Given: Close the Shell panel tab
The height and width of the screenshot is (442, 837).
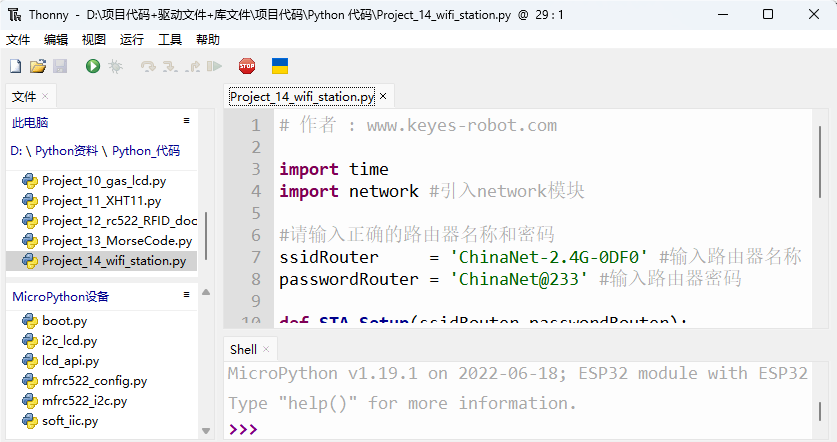Looking at the screenshot, I should (266, 349).
